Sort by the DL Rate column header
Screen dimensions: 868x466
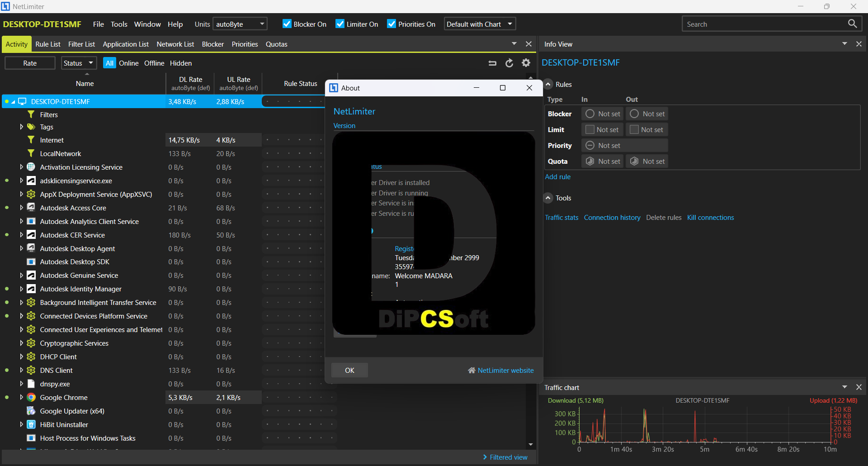(x=191, y=83)
